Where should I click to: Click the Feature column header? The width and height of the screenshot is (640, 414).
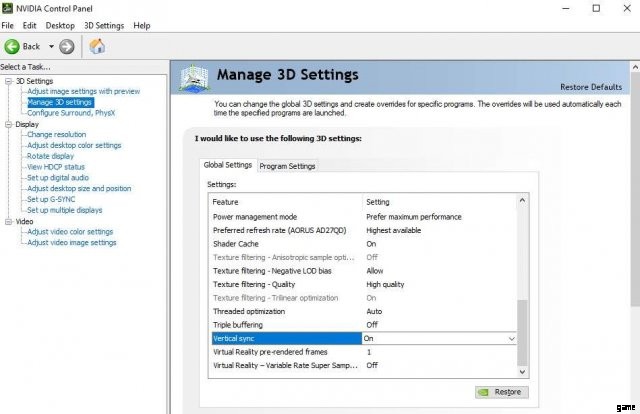225,202
